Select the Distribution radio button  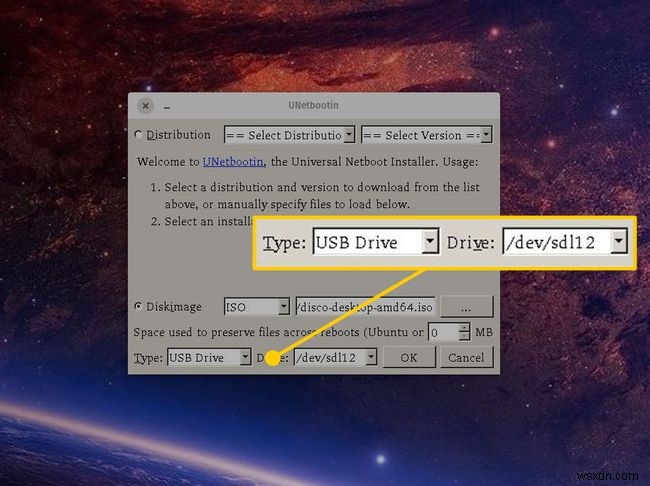(x=138, y=135)
